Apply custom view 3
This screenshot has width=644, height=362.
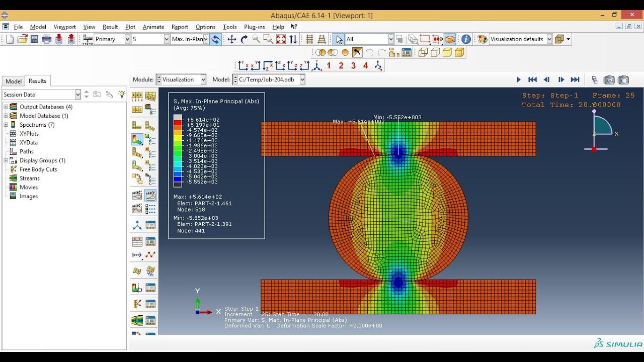[x=353, y=65]
